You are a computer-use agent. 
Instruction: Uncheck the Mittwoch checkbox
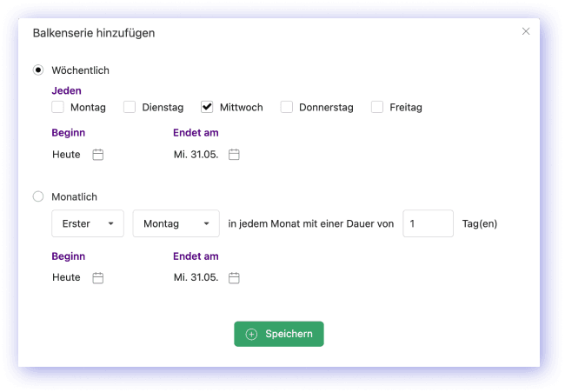207,107
